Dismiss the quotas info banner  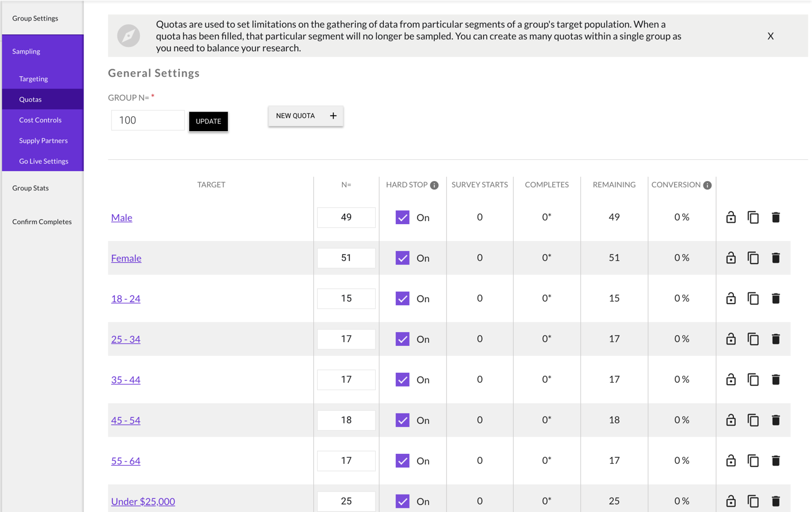pos(771,36)
